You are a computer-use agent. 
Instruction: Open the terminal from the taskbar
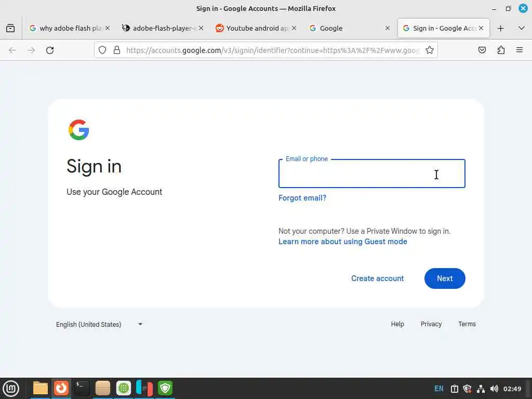tap(82, 388)
